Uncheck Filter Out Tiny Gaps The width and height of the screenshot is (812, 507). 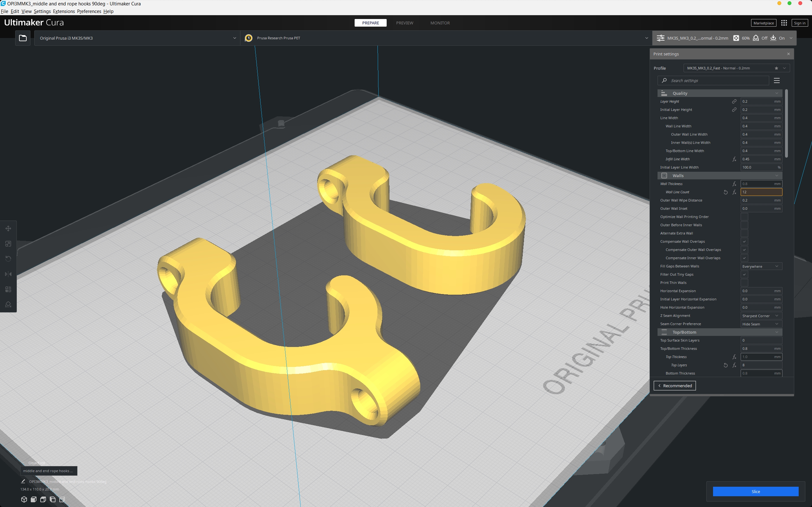point(744,274)
